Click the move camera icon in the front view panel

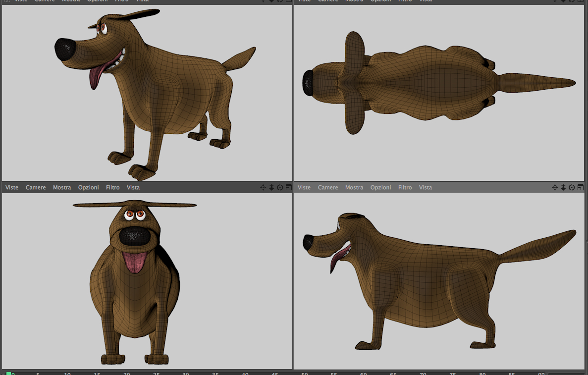pos(263,187)
